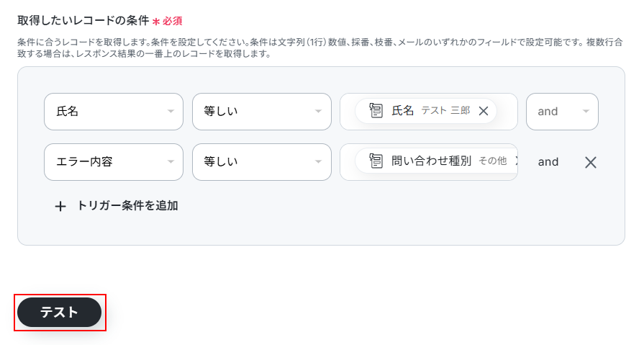Expand the first row's 等しい operator dropdown

(261, 112)
